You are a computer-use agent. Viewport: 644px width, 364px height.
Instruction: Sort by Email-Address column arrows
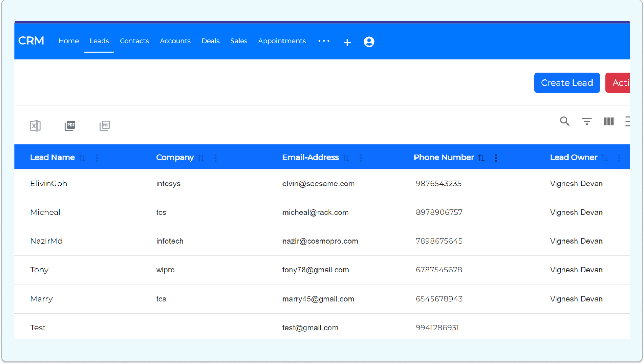click(346, 158)
